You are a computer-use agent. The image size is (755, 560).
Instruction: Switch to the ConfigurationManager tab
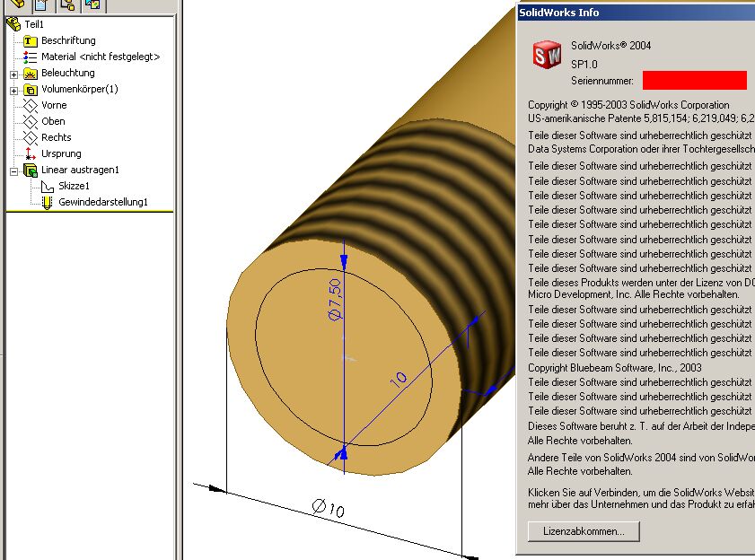(68, 4)
